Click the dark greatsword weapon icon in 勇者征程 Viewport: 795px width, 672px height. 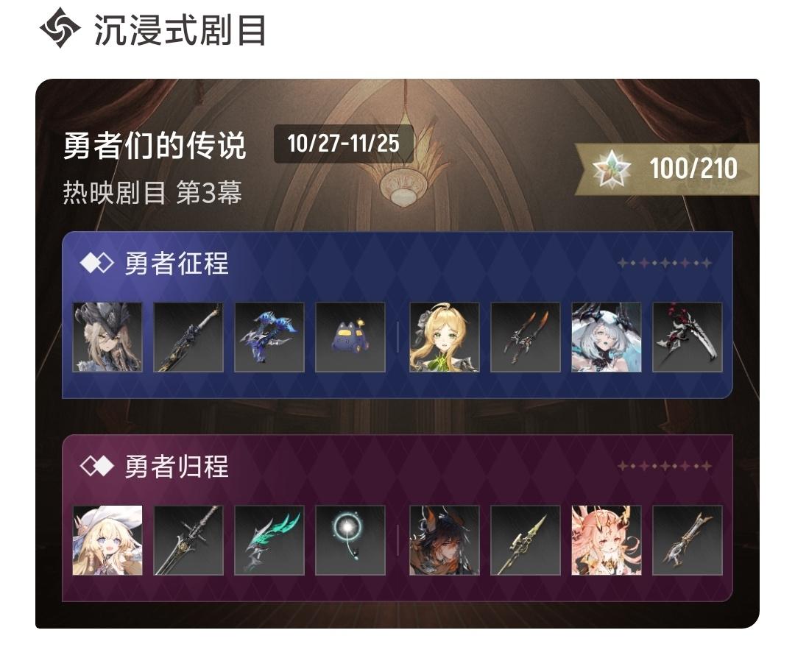(x=188, y=338)
